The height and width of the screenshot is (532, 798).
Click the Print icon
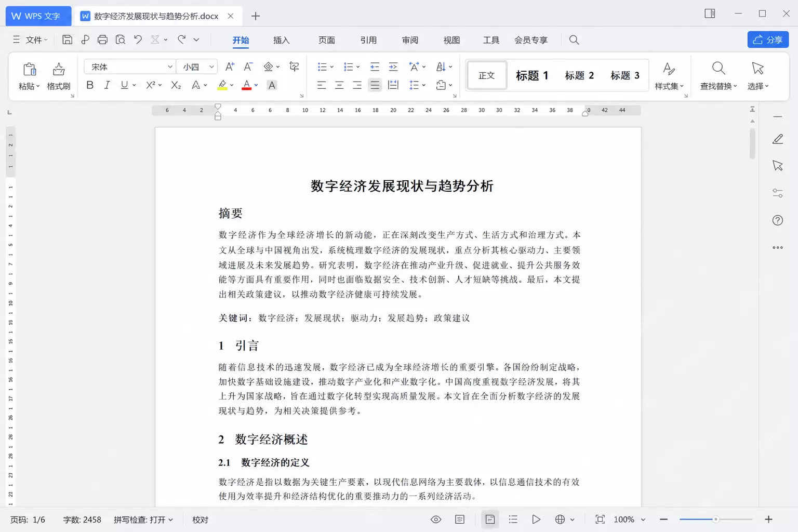click(103, 39)
